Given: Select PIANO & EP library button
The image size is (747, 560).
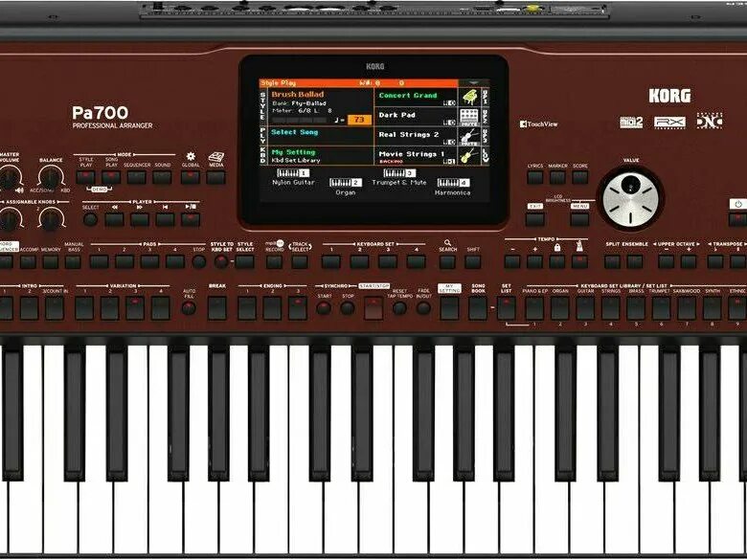Looking at the screenshot, I should click(534, 308).
